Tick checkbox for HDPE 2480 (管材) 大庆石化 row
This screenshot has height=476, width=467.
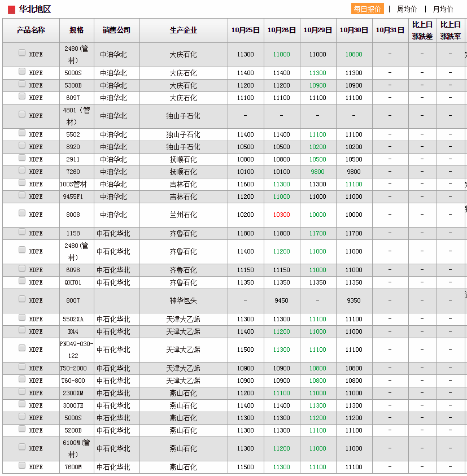click(22, 53)
